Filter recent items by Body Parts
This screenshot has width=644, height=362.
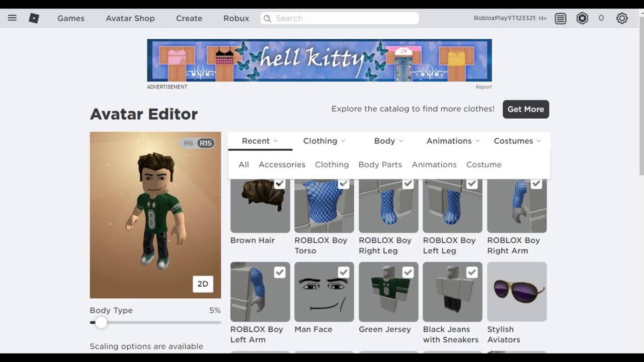click(x=380, y=164)
